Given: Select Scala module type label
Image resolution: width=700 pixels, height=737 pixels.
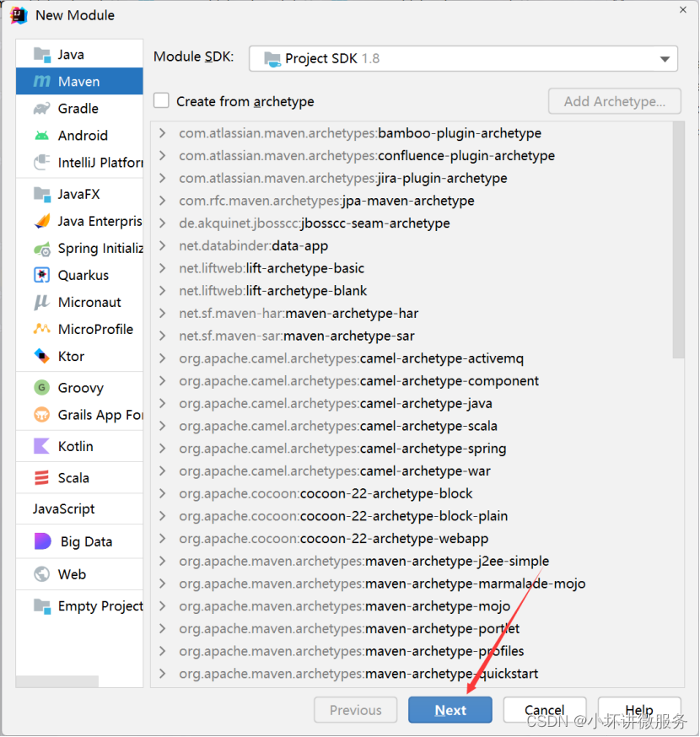Looking at the screenshot, I should [x=73, y=477].
